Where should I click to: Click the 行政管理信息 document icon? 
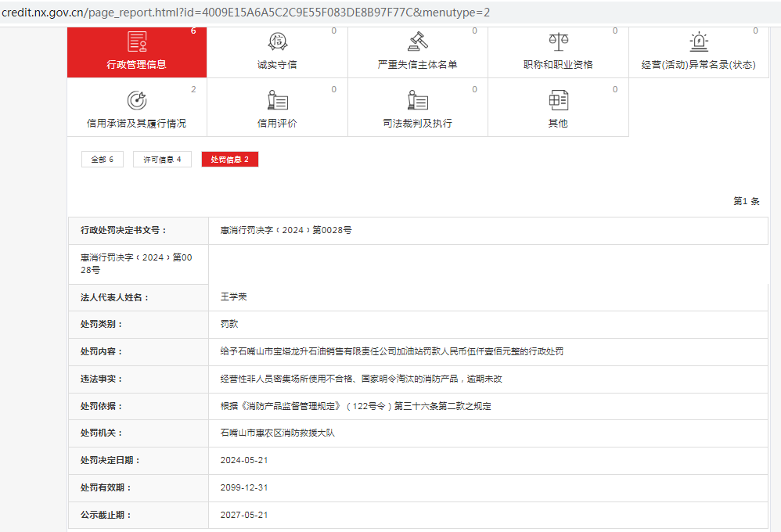[x=137, y=41]
